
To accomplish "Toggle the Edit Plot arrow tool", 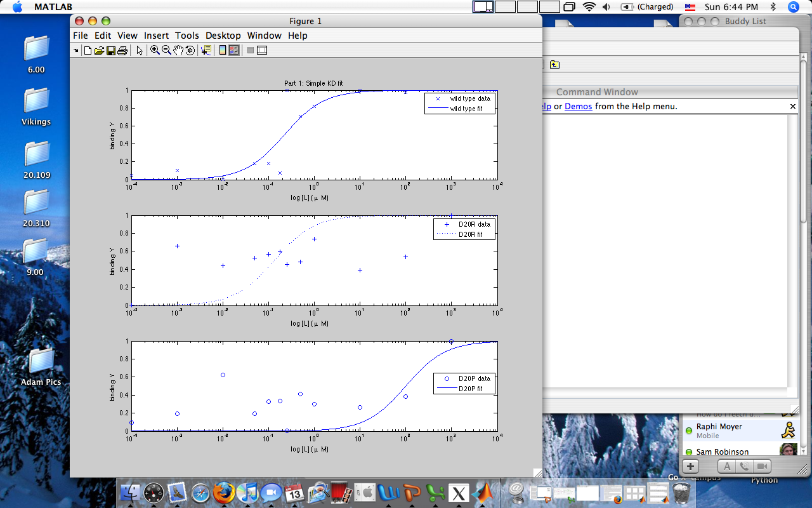I will (x=140, y=51).
